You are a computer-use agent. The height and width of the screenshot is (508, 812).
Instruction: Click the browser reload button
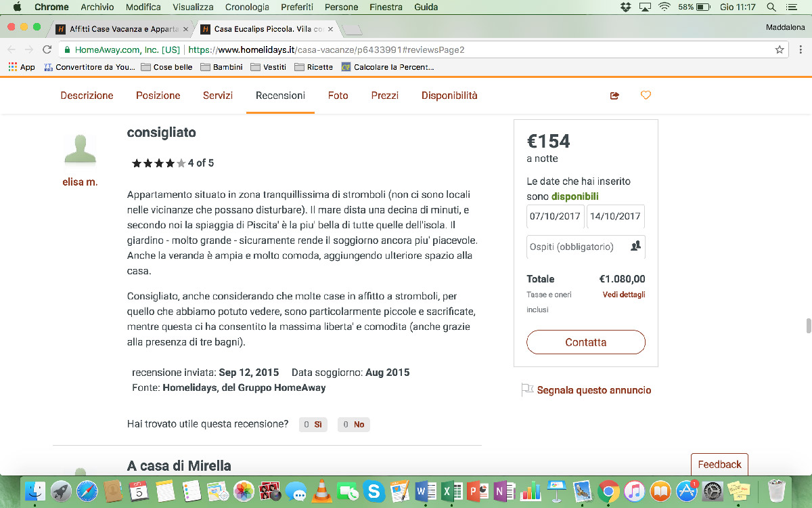(x=47, y=49)
